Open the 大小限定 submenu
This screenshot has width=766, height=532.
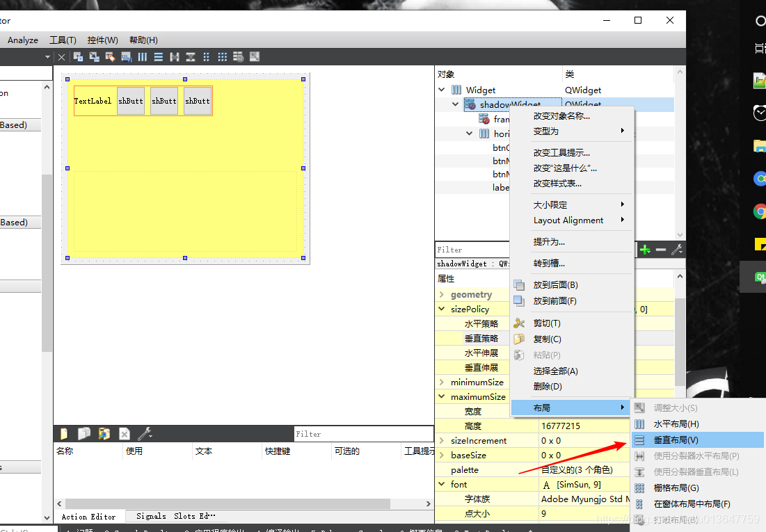[x=572, y=204]
